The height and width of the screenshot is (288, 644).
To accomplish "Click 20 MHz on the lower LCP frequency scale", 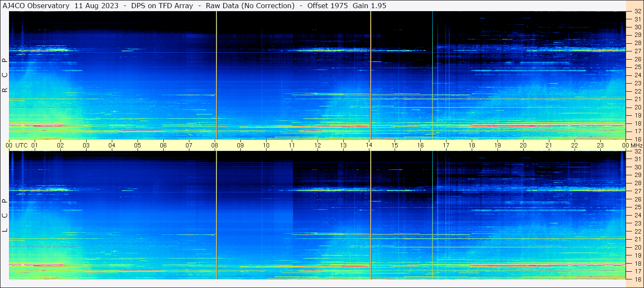I will point(638,247).
